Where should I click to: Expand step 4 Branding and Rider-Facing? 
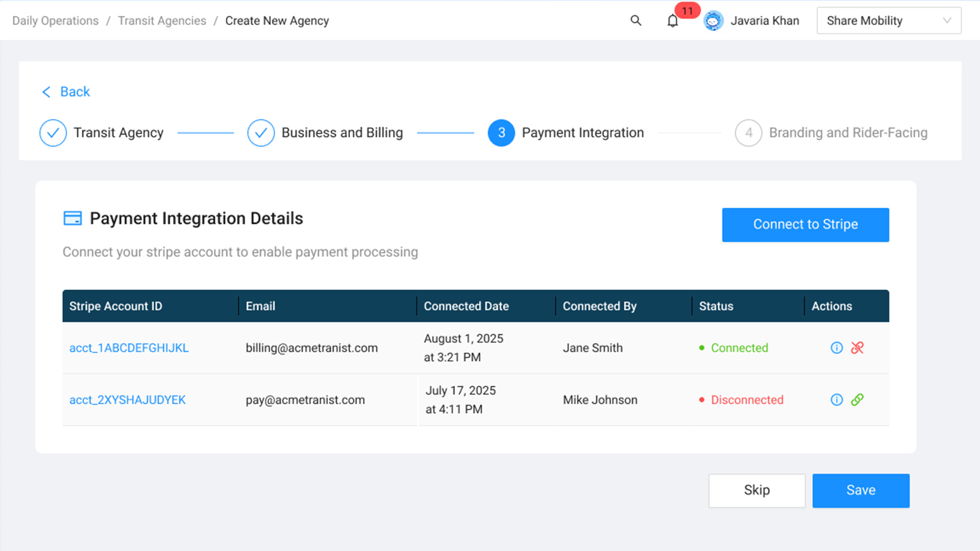click(748, 133)
